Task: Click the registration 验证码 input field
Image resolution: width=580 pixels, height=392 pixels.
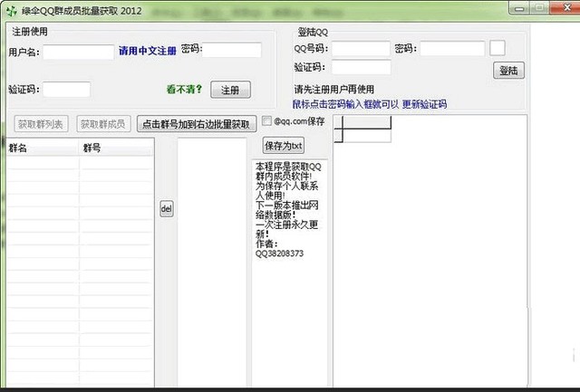Action: (66, 90)
